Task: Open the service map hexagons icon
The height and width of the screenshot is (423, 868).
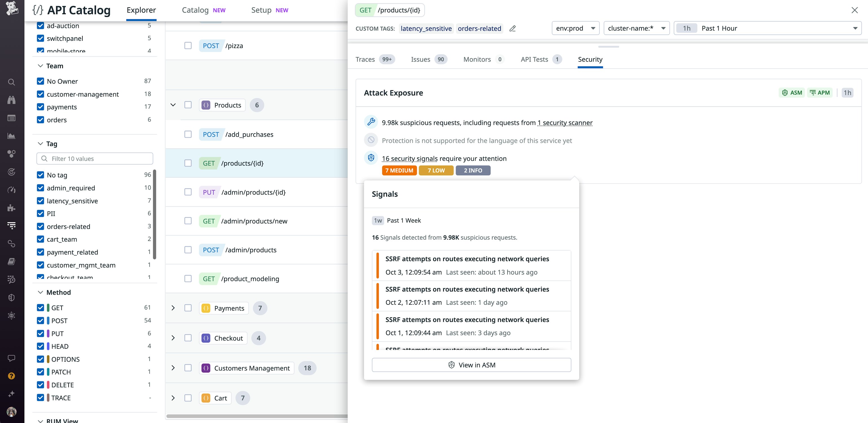Action: 12,154
